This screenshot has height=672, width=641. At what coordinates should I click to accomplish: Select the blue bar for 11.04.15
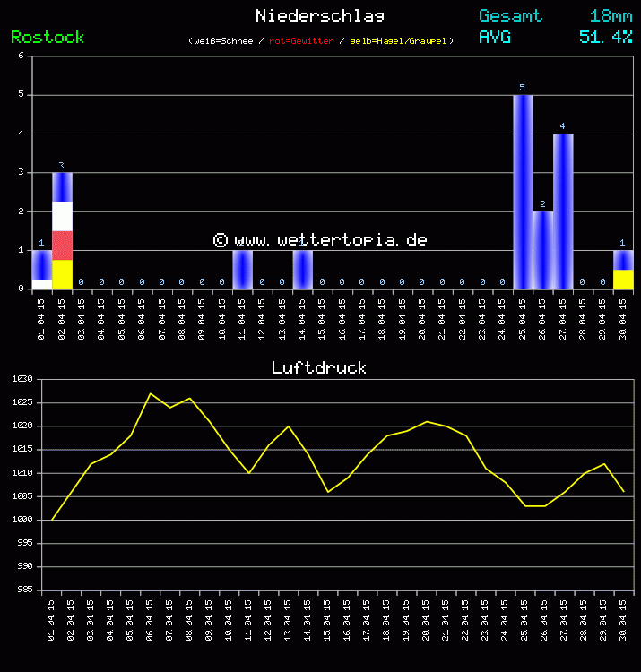tap(242, 270)
